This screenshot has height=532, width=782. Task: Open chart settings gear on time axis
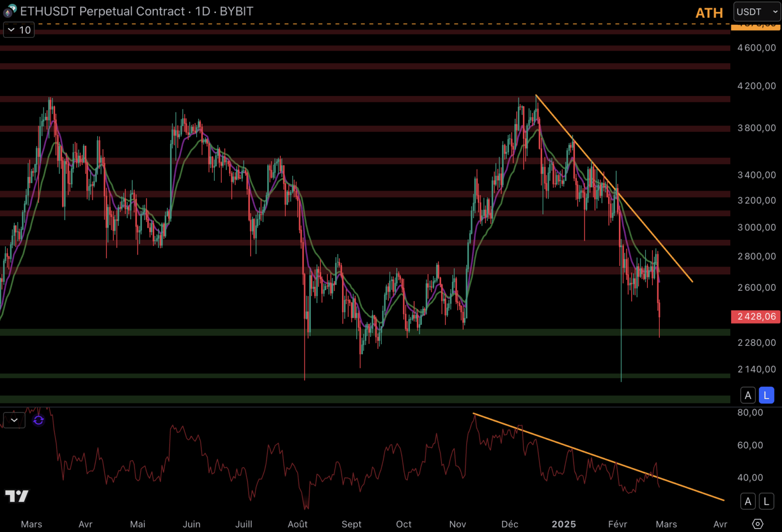tap(758, 524)
